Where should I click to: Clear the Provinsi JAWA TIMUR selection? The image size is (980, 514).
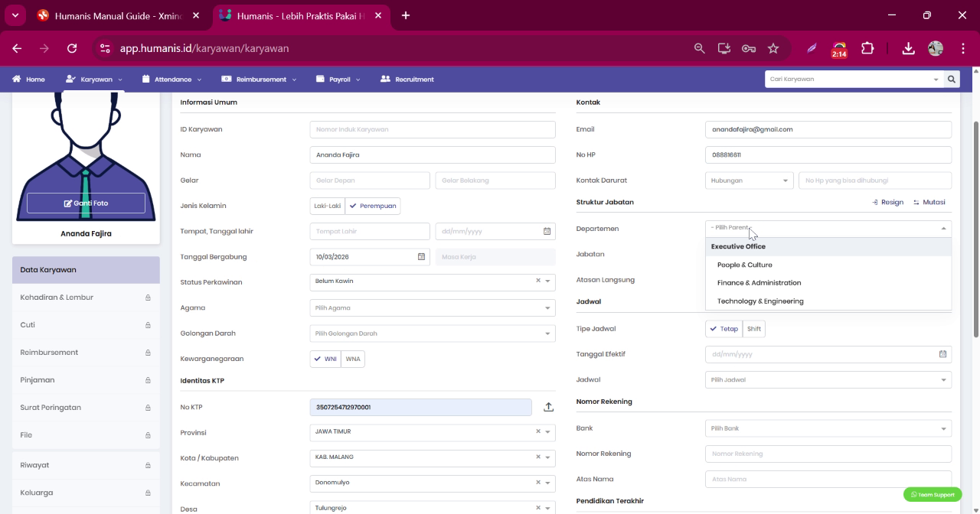click(538, 431)
